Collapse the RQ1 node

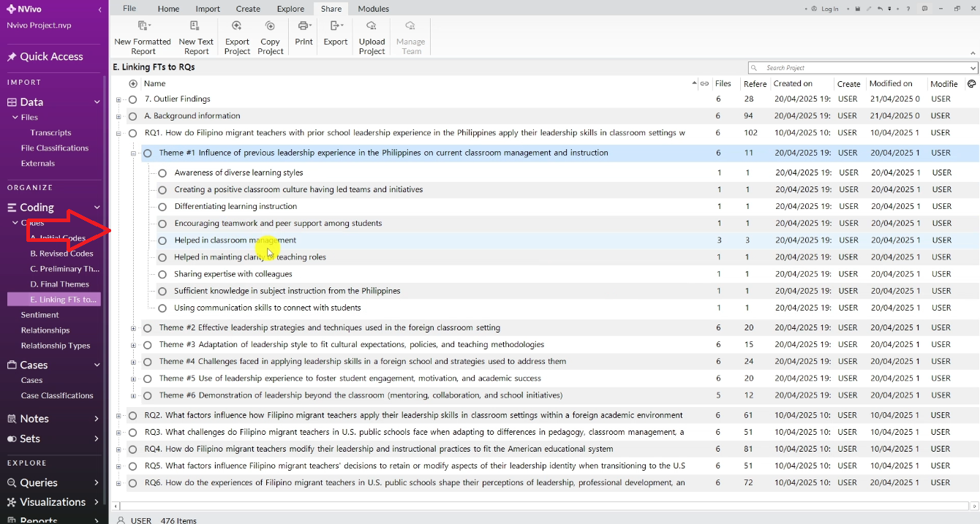click(x=118, y=134)
